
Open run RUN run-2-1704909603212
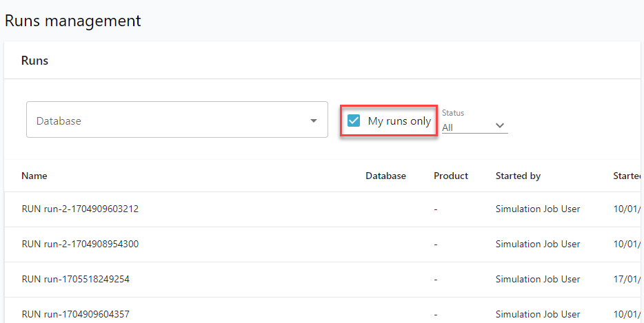tap(80, 209)
